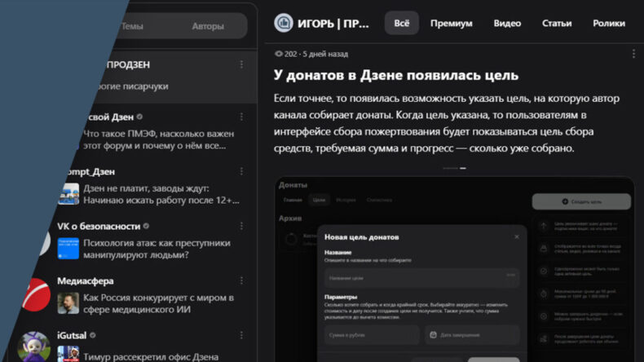Click the Сумма в рублях input field
Image resolution: width=644 pixels, height=362 pixels.
(372, 335)
